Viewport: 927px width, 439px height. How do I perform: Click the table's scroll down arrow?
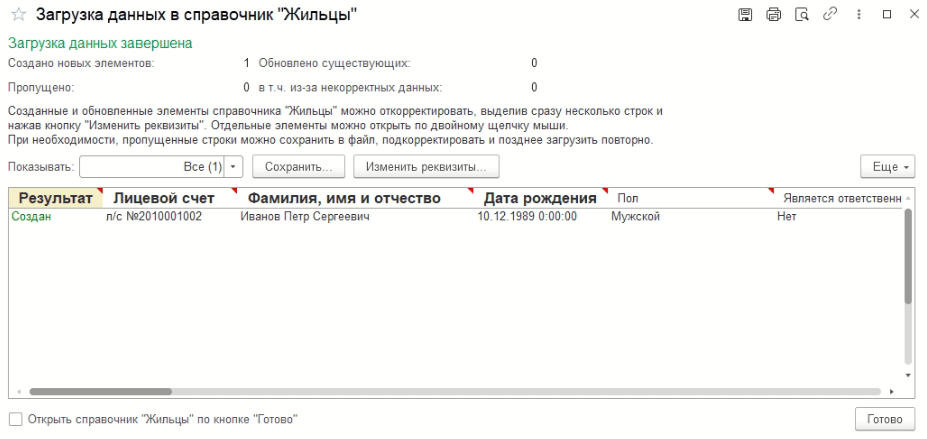pyautogui.click(x=909, y=376)
